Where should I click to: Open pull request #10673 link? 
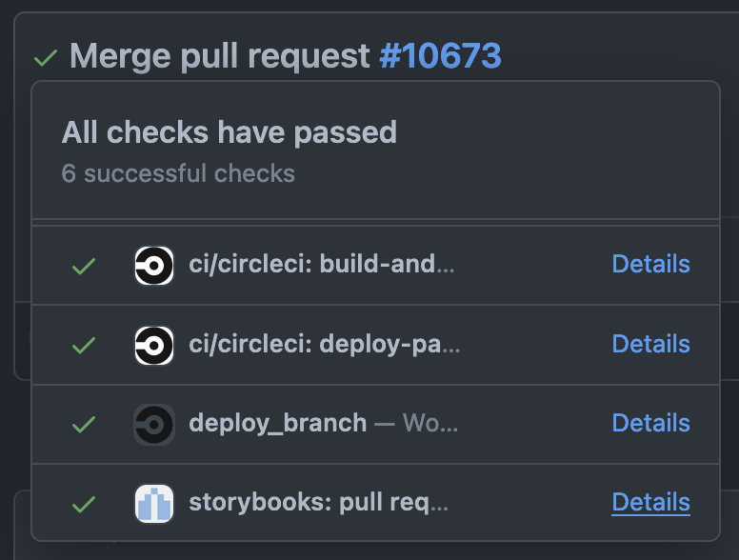coord(440,55)
